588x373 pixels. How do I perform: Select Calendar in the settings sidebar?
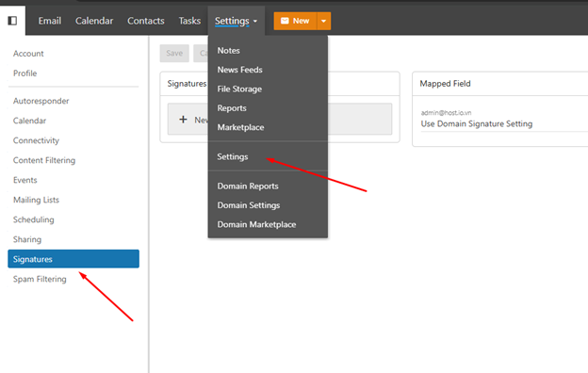pos(29,121)
